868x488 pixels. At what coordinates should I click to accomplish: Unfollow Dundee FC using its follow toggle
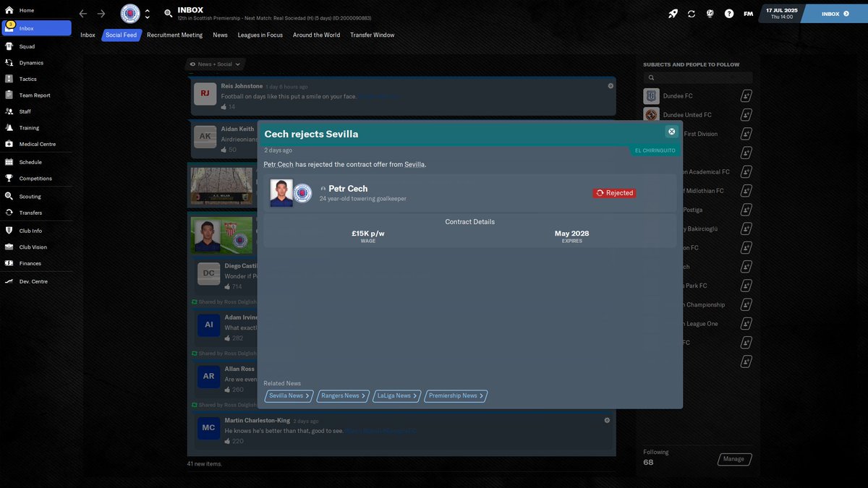[746, 95]
